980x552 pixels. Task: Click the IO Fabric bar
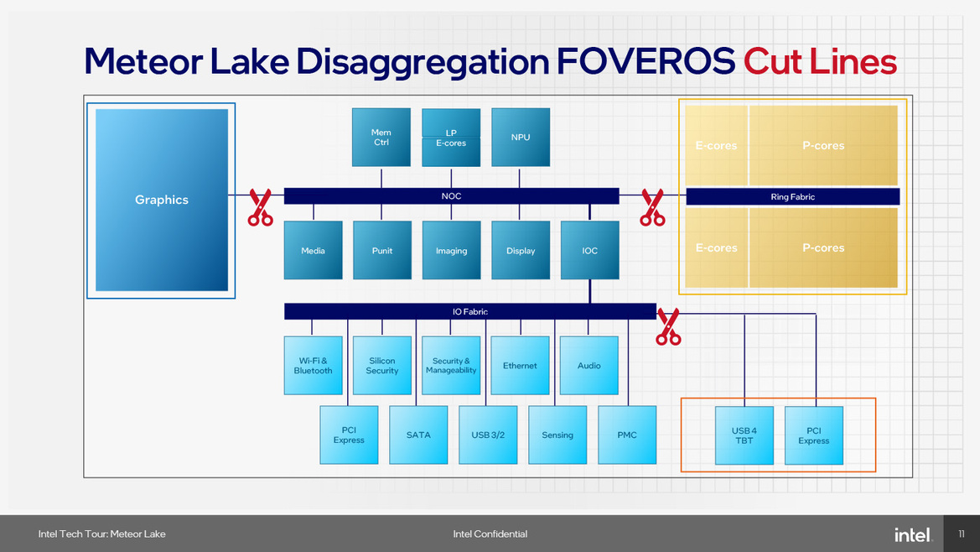pyautogui.click(x=470, y=311)
